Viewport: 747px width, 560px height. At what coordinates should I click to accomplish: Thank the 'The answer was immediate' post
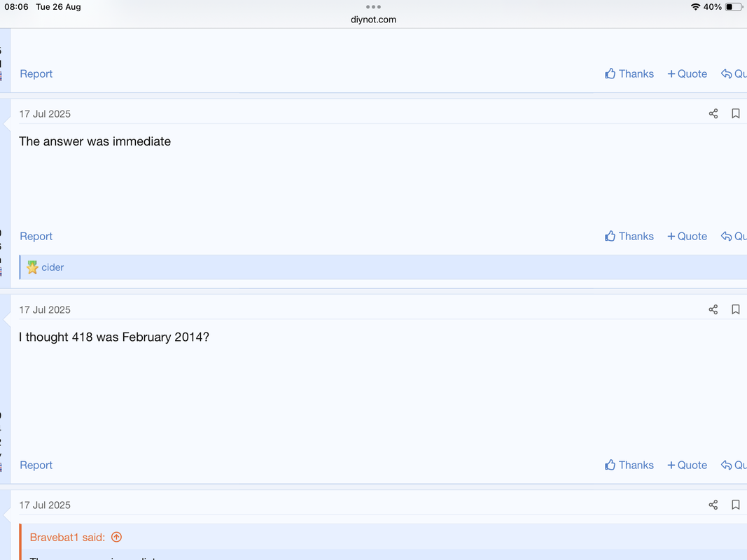(629, 236)
